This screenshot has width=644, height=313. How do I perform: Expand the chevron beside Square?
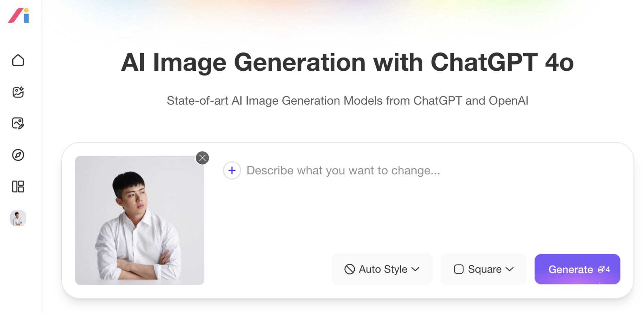[x=510, y=269]
